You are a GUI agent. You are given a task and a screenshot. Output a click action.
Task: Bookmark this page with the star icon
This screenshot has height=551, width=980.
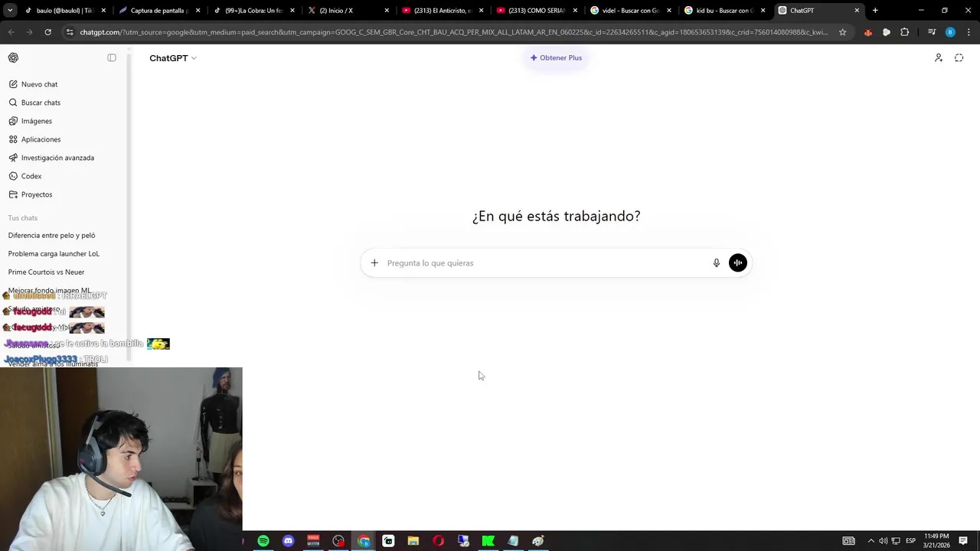(842, 32)
